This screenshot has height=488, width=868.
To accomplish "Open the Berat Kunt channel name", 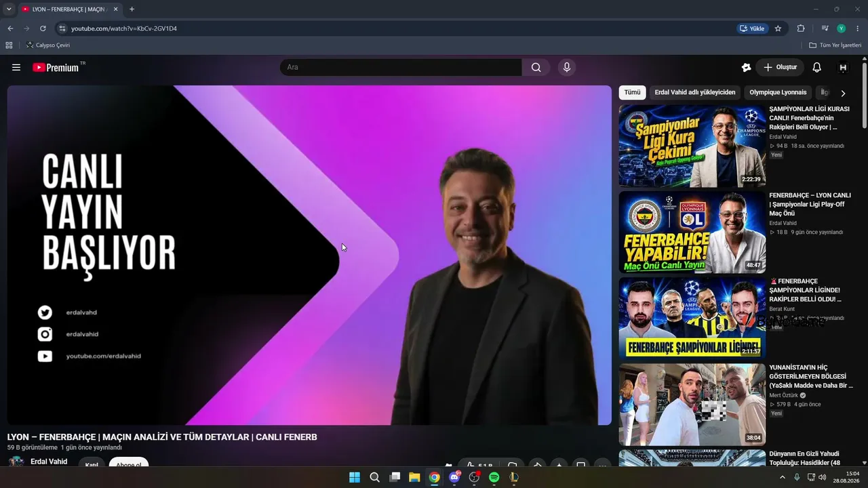I will 782,309.
